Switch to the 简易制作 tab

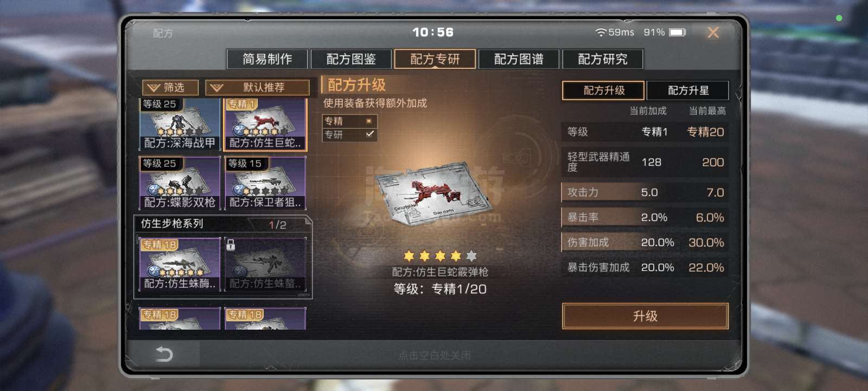[267, 59]
